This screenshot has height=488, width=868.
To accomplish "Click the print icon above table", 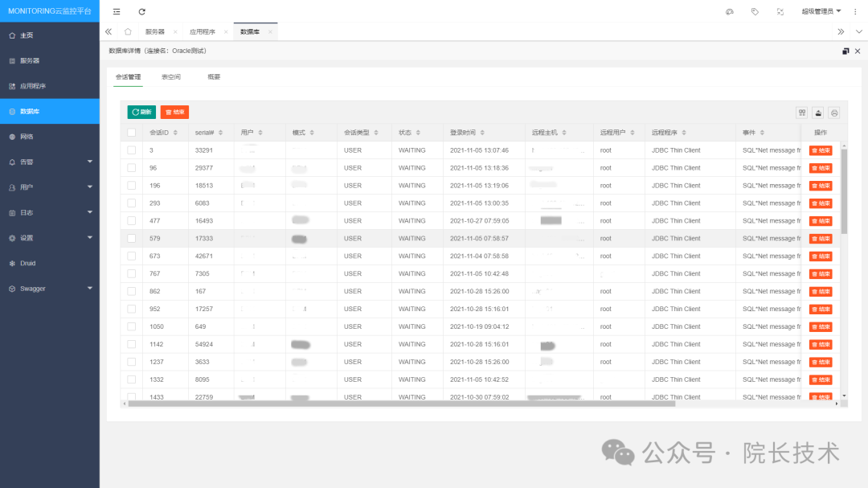I will click(834, 113).
